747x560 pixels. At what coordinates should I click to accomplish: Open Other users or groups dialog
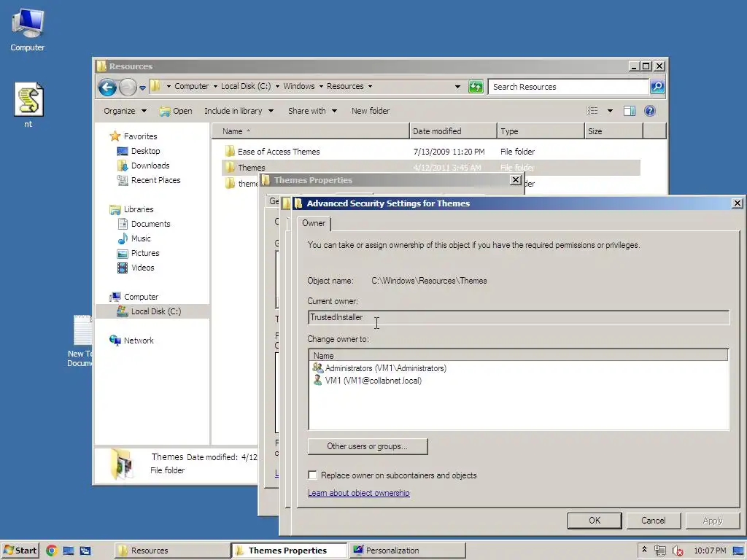pos(368,447)
